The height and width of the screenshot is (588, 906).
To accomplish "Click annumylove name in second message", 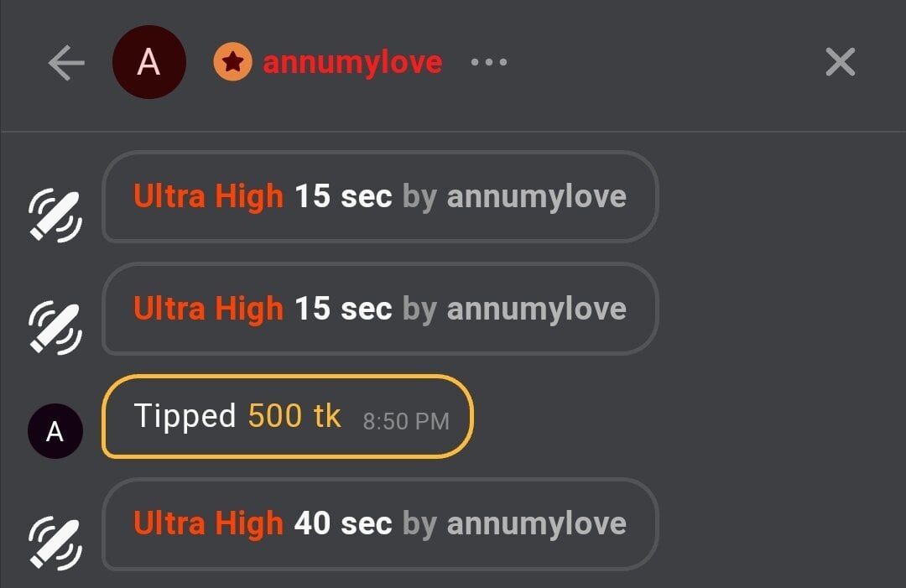I will [537, 309].
